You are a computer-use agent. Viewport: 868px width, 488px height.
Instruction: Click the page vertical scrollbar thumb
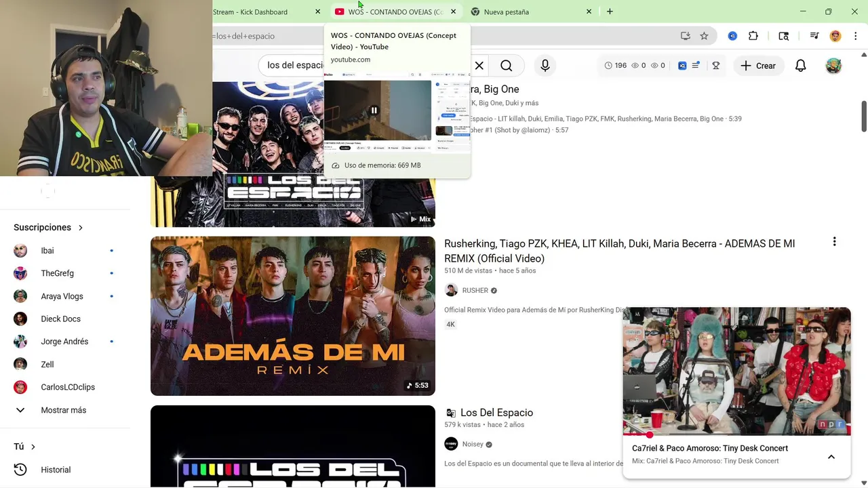coord(864,116)
